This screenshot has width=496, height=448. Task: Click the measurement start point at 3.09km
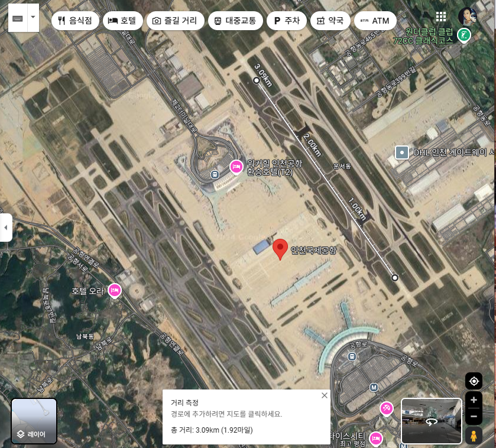click(256, 80)
